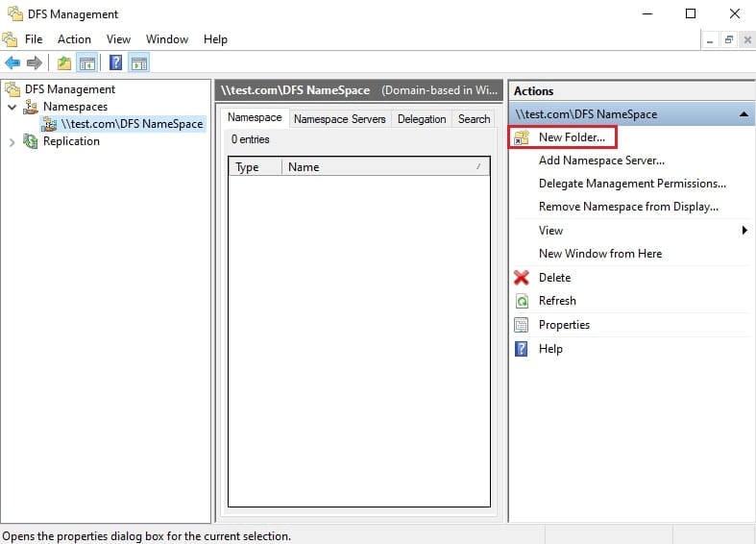Expand the Replication tree node
Screen dimensions: 756x544
point(12,142)
